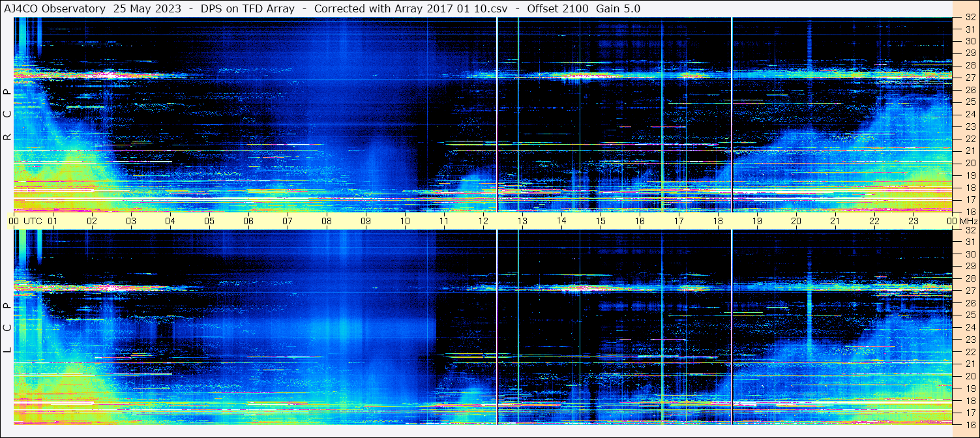Click the 12 hour mark on the UTC axis
This screenshot has width=980, height=438.
(x=483, y=221)
